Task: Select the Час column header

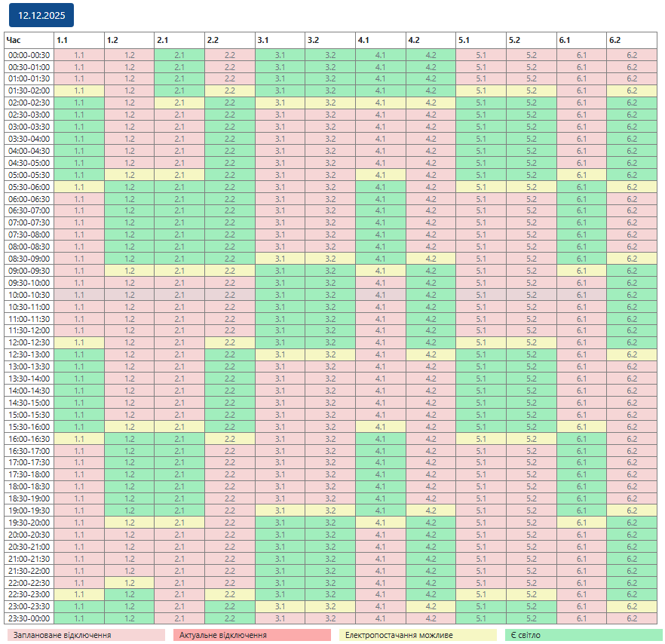Action: click(29, 40)
